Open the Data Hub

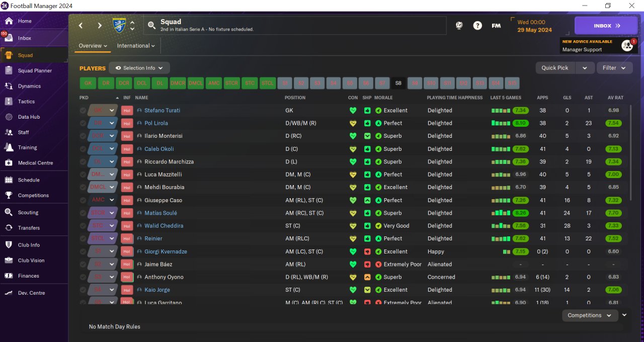pyautogui.click(x=34, y=117)
